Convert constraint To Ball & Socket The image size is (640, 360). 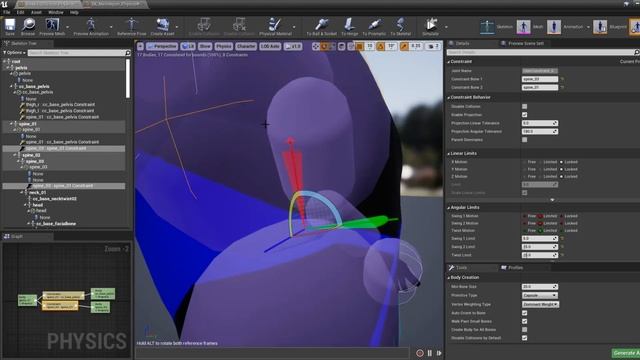click(x=322, y=25)
